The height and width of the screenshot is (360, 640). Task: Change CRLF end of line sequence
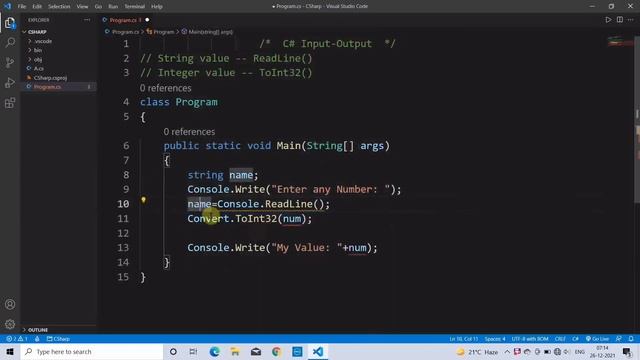[560, 339]
